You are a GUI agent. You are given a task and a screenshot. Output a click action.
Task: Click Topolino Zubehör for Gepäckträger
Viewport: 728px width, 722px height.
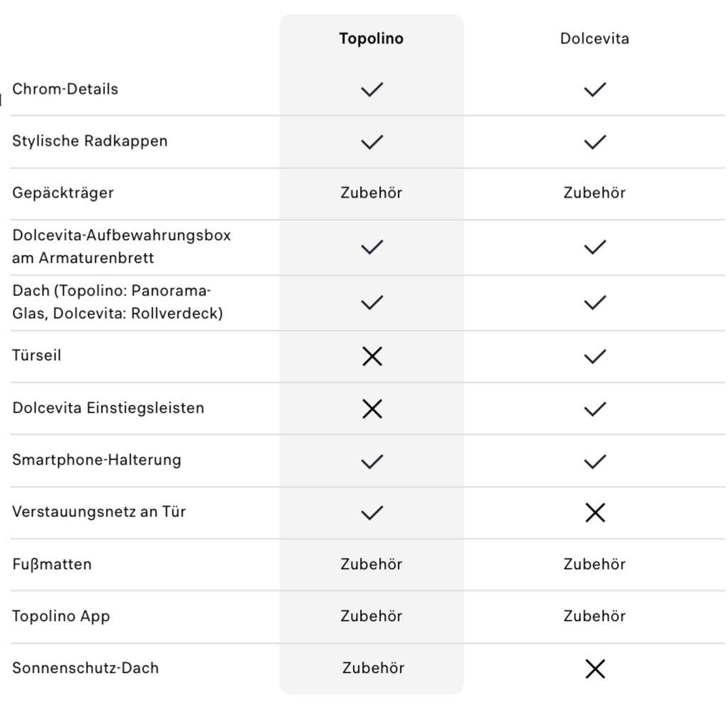(x=371, y=193)
